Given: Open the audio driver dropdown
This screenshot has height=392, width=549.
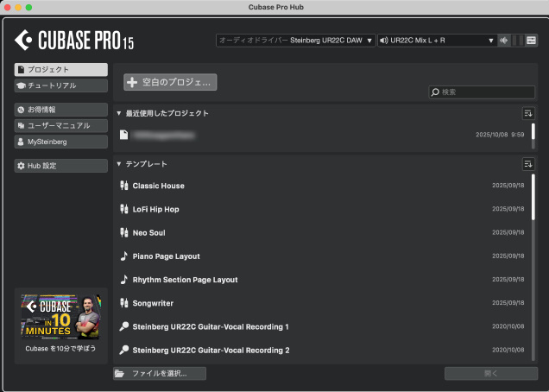Looking at the screenshot, I should pyautogui.click(x=294, y=41).
